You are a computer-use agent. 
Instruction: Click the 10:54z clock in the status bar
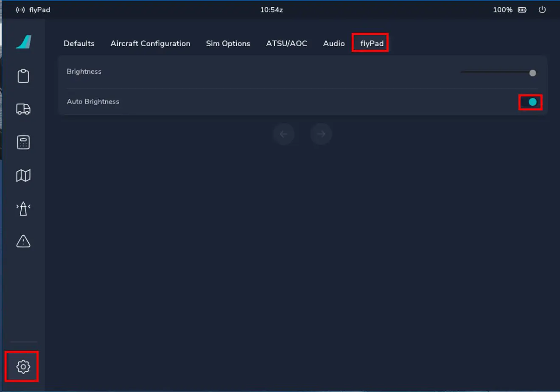click(272, 10)
